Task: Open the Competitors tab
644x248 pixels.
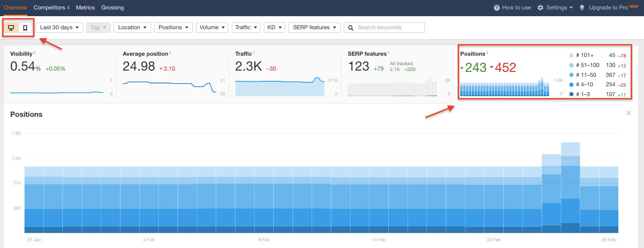Action: (51, 8)
